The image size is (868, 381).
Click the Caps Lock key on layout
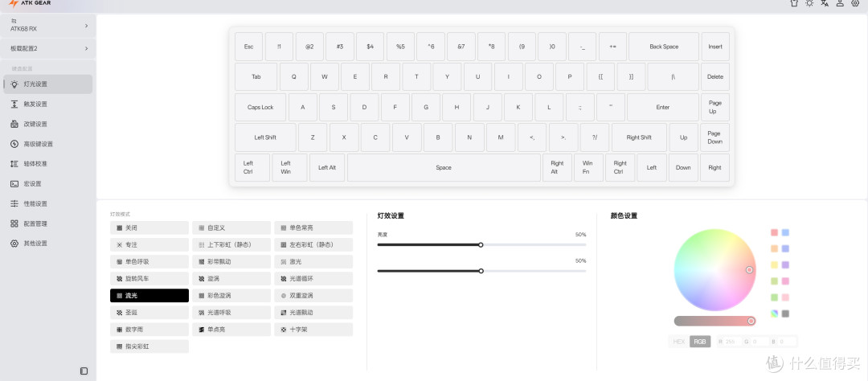260,108
